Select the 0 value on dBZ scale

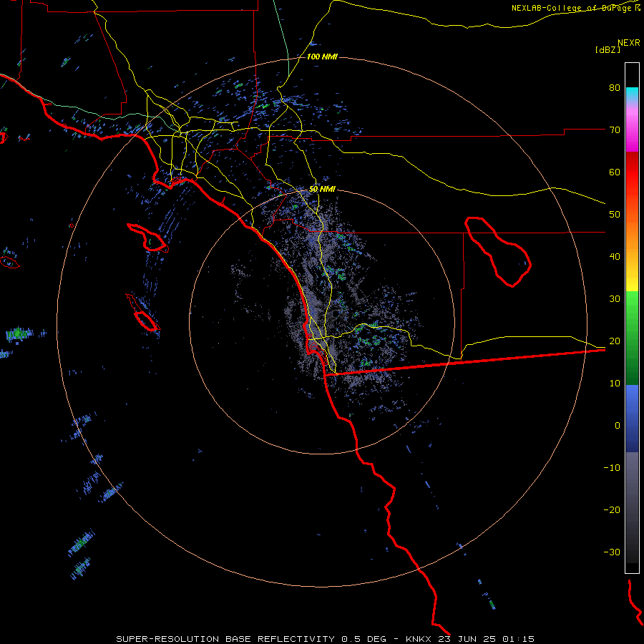point(618,426)
